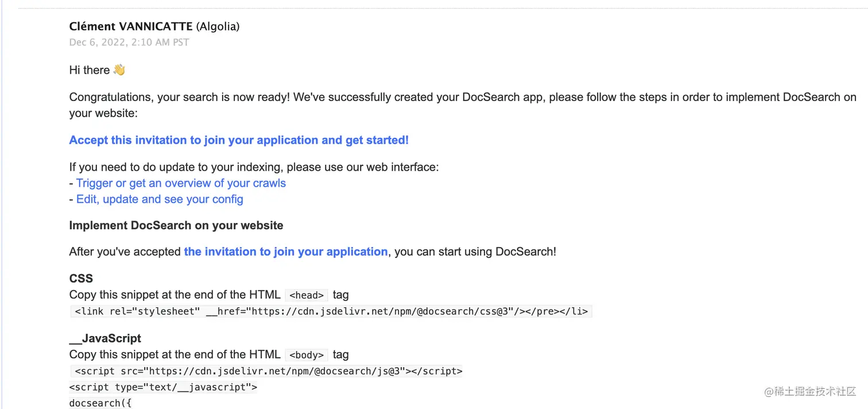
Task: Click the script type text/javascript line
Action: [x=163, y=387]
